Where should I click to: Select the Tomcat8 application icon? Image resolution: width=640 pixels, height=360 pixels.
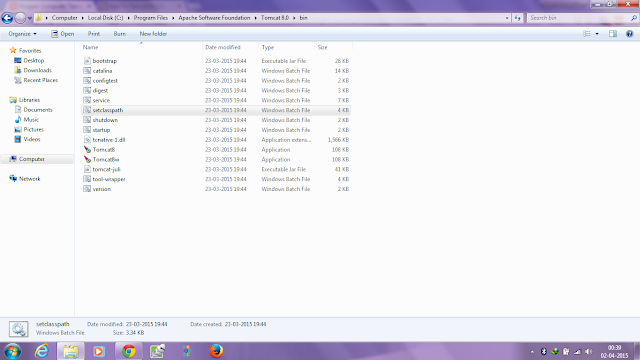[x=87, y=149]
